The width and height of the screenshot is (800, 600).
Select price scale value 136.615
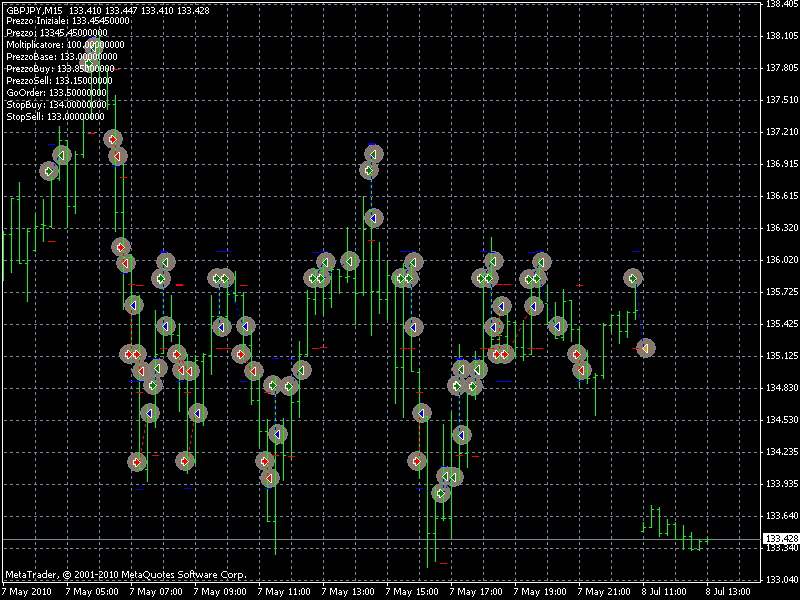(x=781, y=196)
